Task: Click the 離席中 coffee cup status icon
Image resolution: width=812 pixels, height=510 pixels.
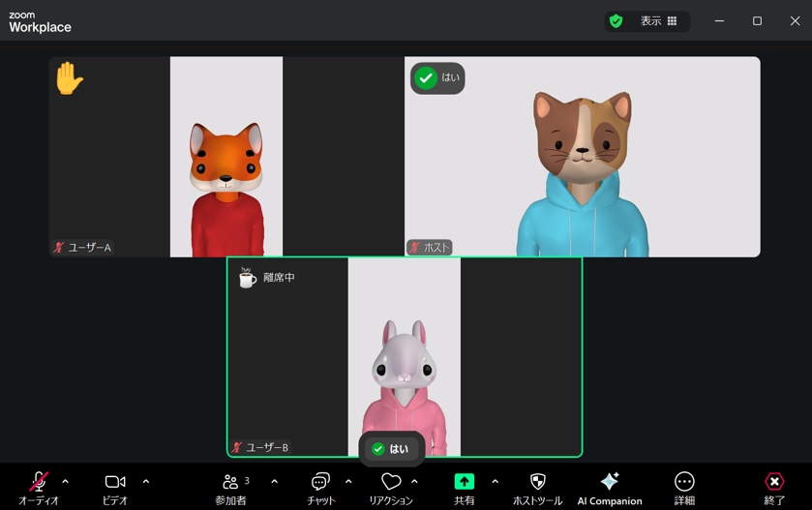Action: click(x=247, y=278)
